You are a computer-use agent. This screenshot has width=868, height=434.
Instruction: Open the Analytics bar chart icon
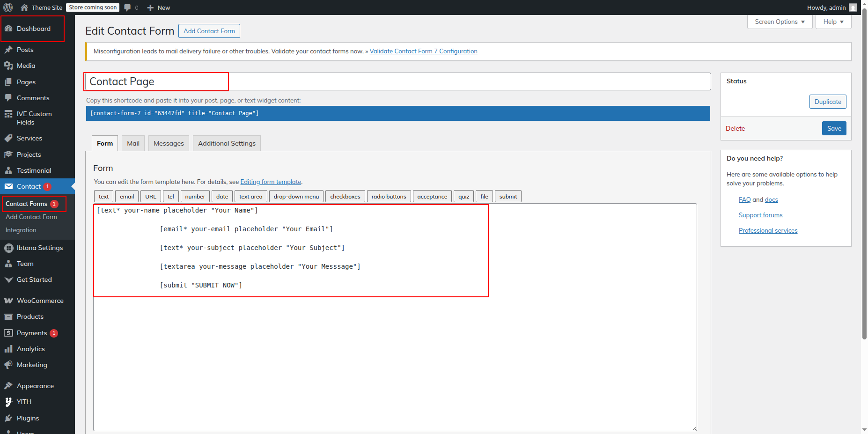coord(8,349)
